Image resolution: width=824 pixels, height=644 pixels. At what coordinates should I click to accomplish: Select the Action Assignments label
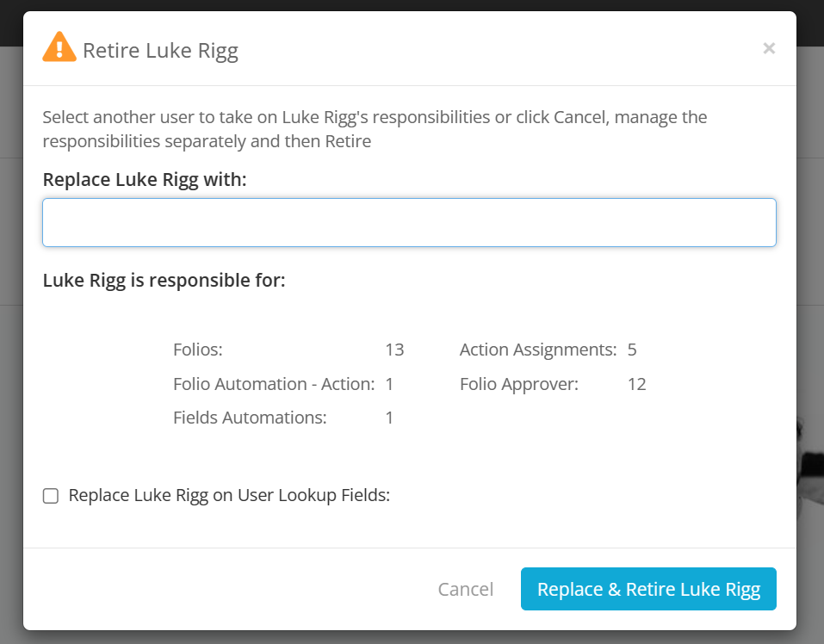538,350
